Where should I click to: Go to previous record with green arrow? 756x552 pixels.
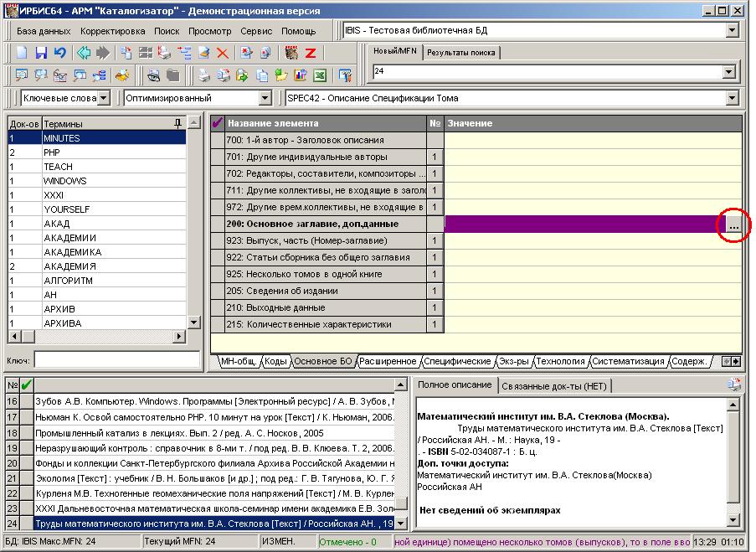(84, 53)
